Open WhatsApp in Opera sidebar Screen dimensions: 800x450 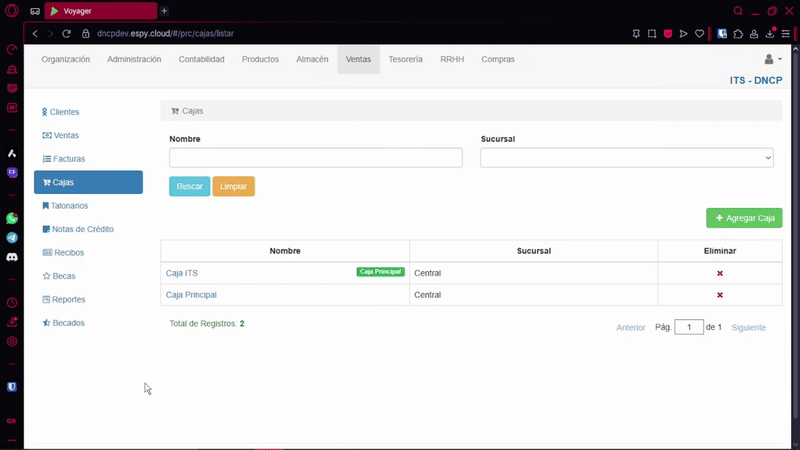(x=12, y=218)
